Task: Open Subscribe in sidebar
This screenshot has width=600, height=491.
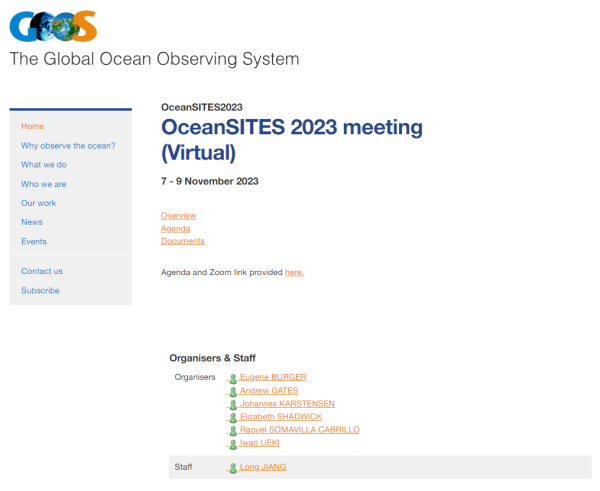Action: point(40,290)
